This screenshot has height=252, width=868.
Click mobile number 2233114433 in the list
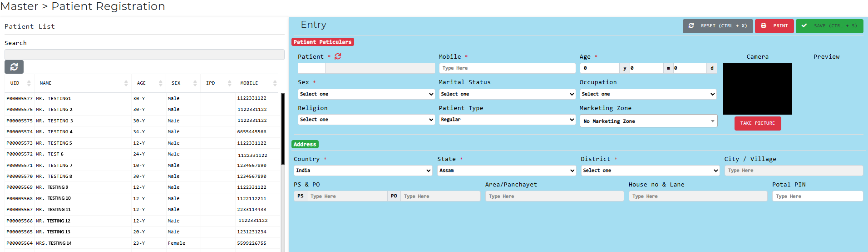click(x=252, y=210)
